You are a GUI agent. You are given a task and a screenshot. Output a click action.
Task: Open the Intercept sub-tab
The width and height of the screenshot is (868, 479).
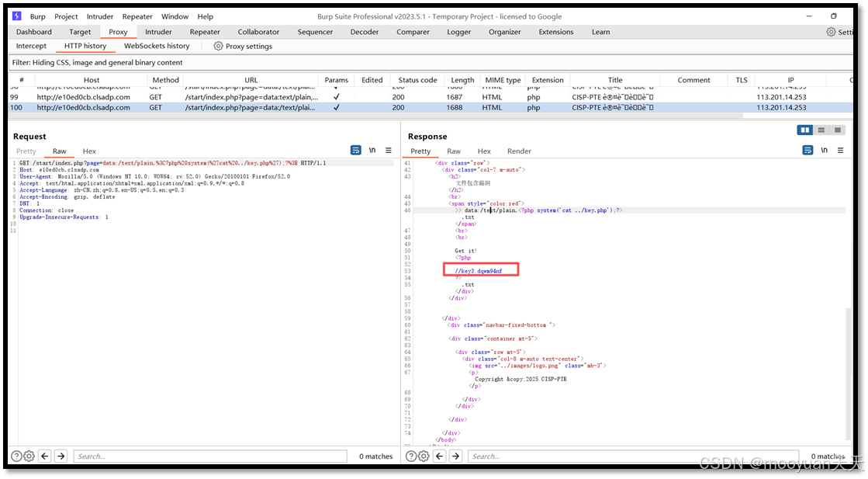pyautogui.click(x=31, y=46)
